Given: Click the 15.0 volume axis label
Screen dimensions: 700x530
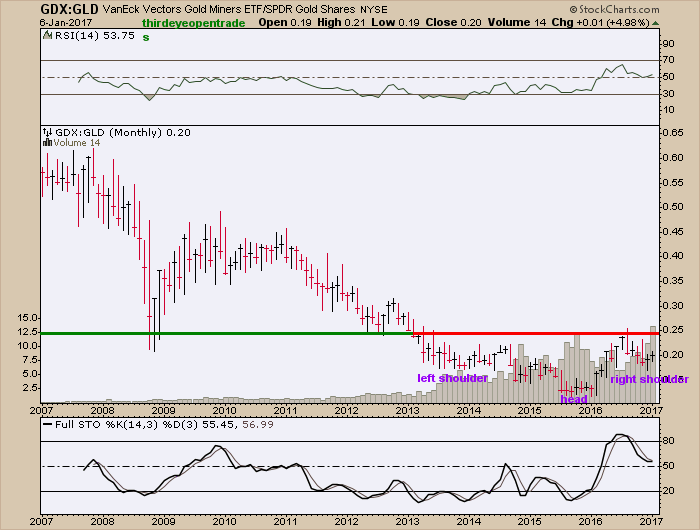Looking at the screenshot, I should [27, 318].
